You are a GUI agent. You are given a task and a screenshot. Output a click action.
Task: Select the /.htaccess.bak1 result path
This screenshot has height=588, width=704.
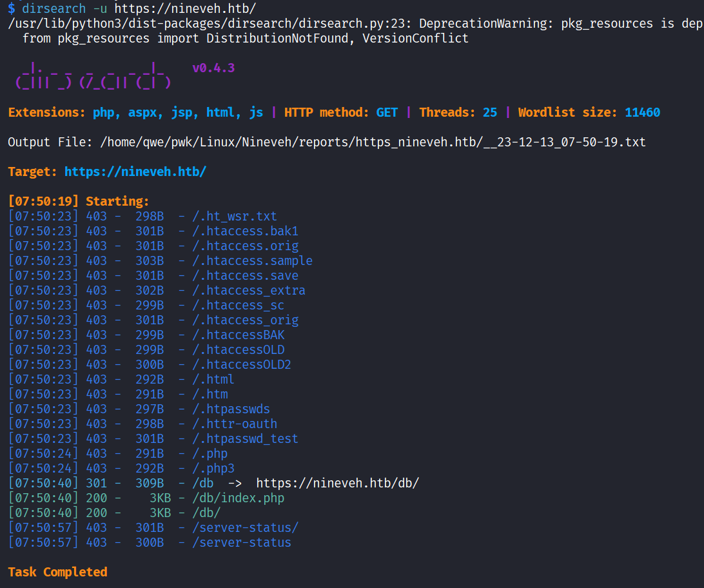[x=245, y=231]
